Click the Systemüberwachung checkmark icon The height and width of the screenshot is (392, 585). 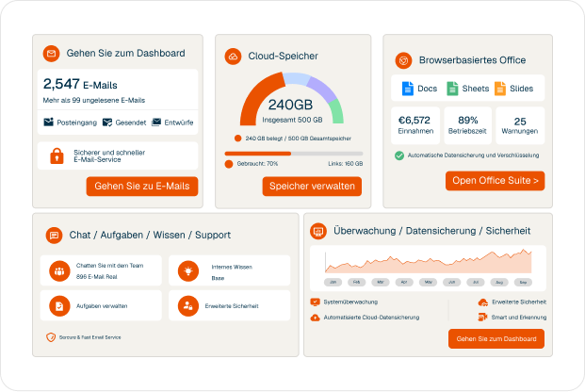315,302
